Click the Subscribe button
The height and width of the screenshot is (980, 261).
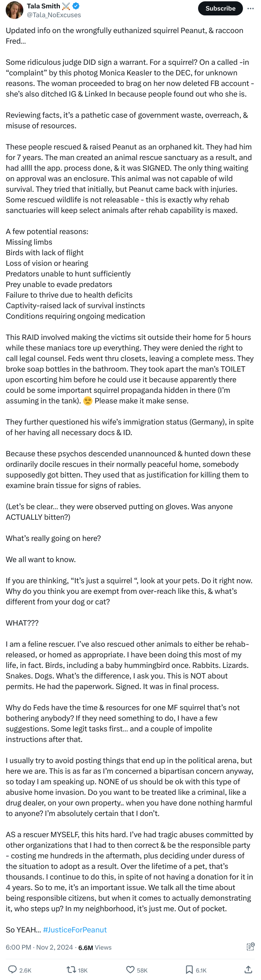221,8
